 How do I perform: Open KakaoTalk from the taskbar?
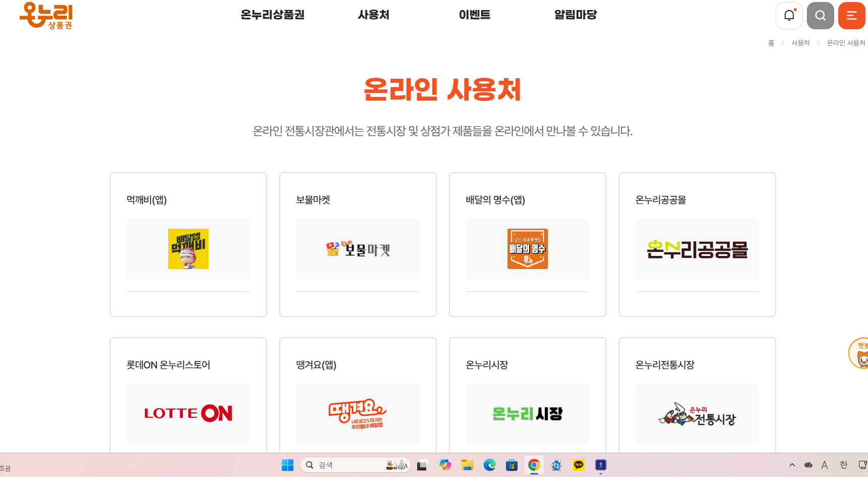pyautogui.click(x=579, y=465)
